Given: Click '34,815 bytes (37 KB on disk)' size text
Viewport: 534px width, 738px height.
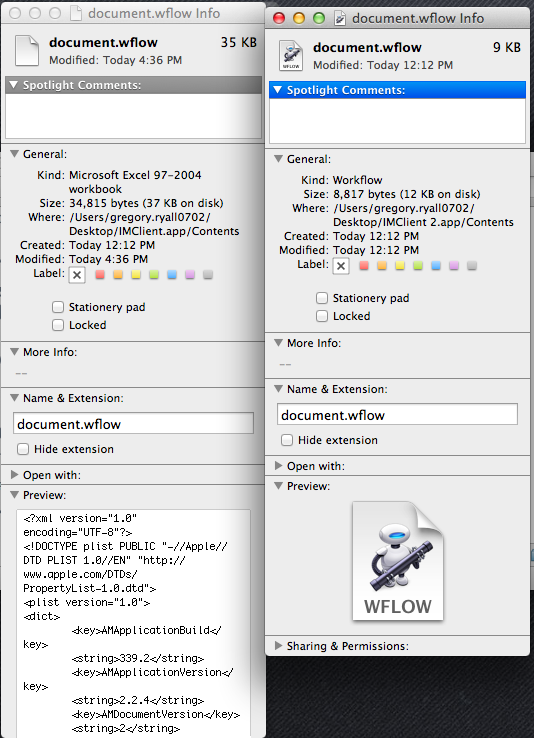Looking at the screenshot, I should tap(146, 203).
